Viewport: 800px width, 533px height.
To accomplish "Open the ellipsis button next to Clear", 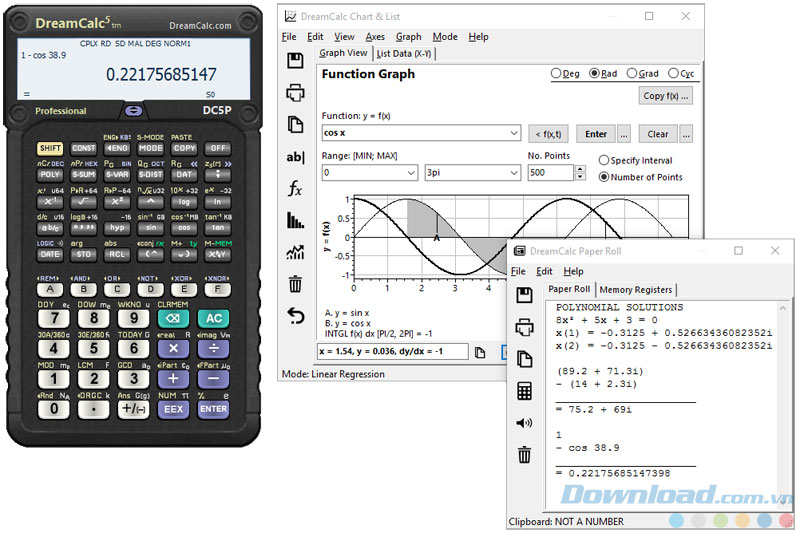I will (686, 134).
